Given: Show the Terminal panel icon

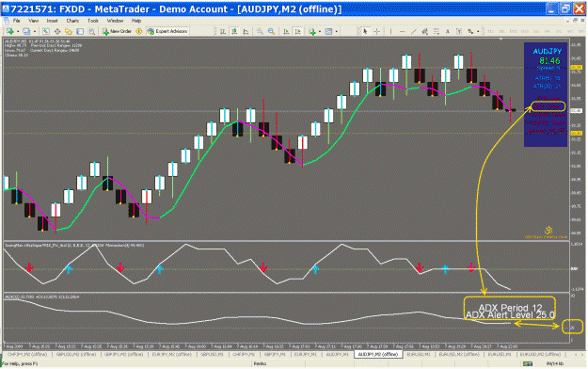Looking at the screenshot, I should pos(80,31).
